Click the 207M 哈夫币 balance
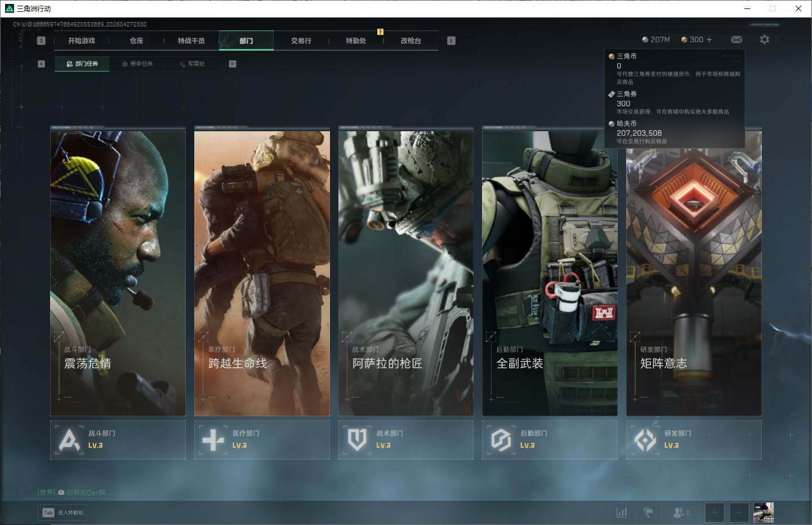Viewport: 812px width, 525px height. 656,39
